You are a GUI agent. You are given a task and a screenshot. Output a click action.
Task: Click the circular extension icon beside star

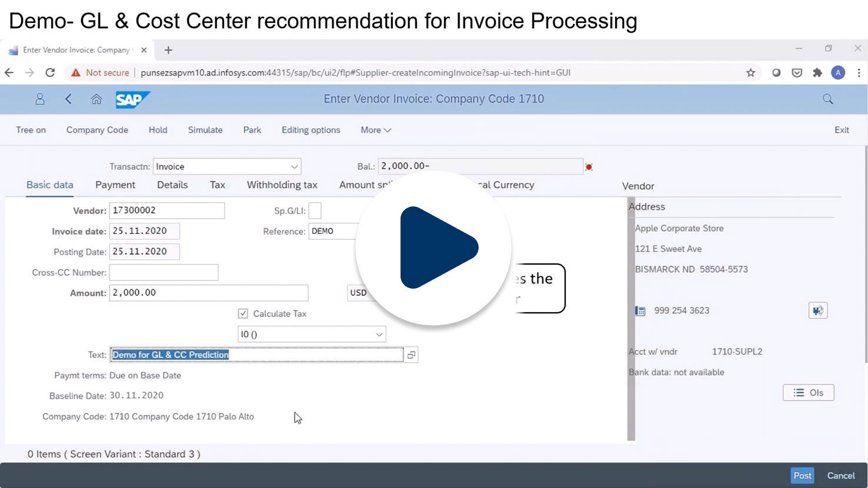tap(776, 73)
